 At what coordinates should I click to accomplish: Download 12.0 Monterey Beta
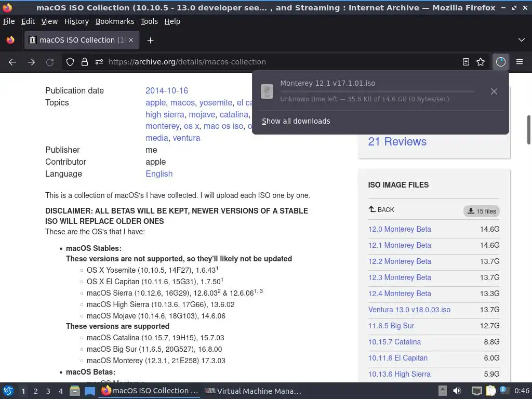click(x=400, y=229)
